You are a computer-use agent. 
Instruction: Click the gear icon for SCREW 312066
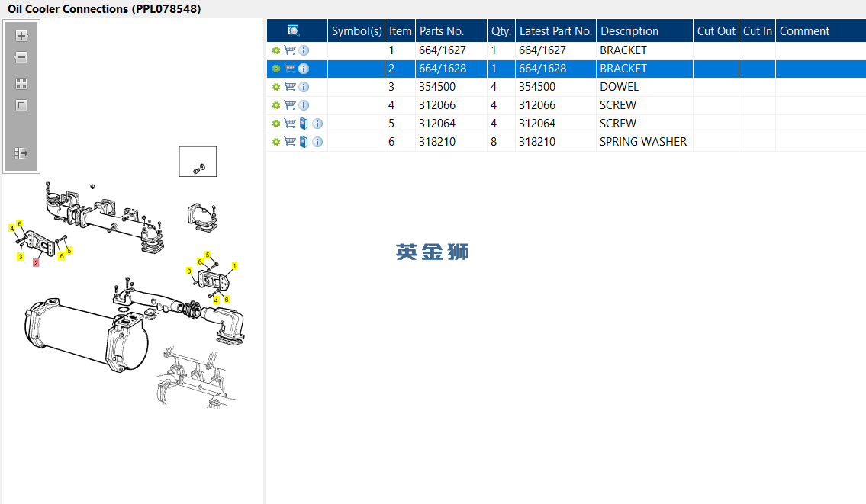click(x=276, y=105)
